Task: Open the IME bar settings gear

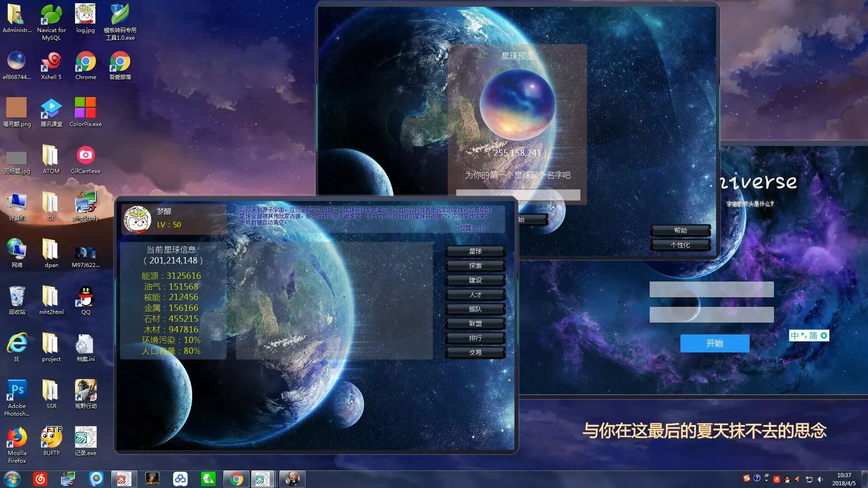Action: click(x=824, y=336)
